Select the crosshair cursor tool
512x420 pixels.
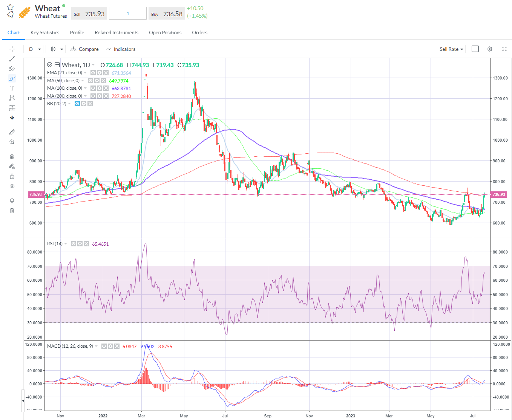coord(12,49)
